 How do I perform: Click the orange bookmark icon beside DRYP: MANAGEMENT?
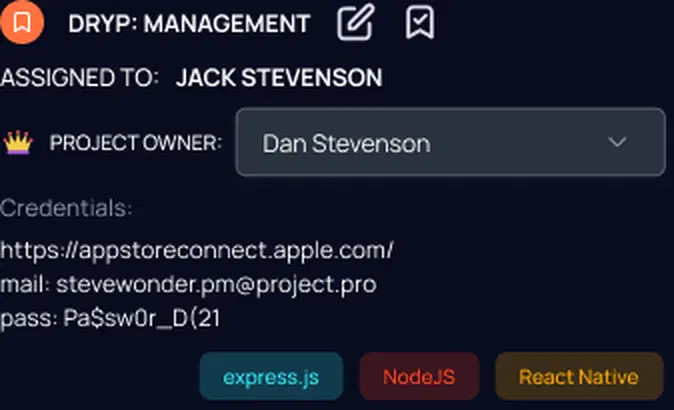[21, 21]
